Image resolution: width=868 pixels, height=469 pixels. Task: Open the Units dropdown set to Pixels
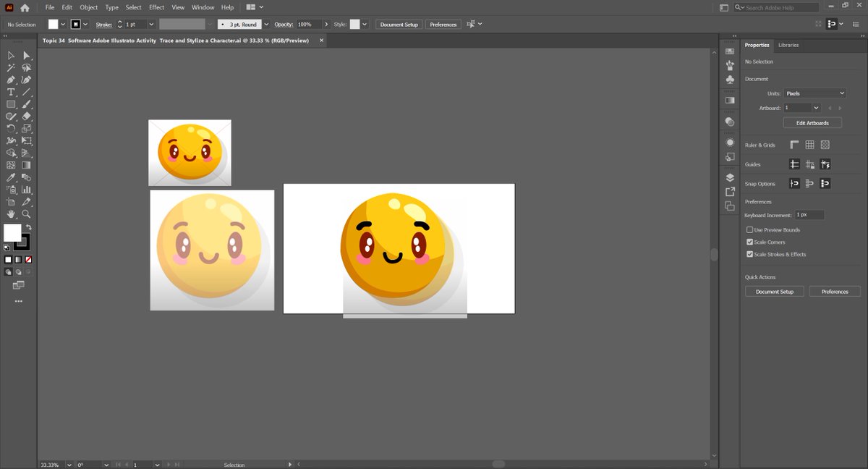[815, 93]
